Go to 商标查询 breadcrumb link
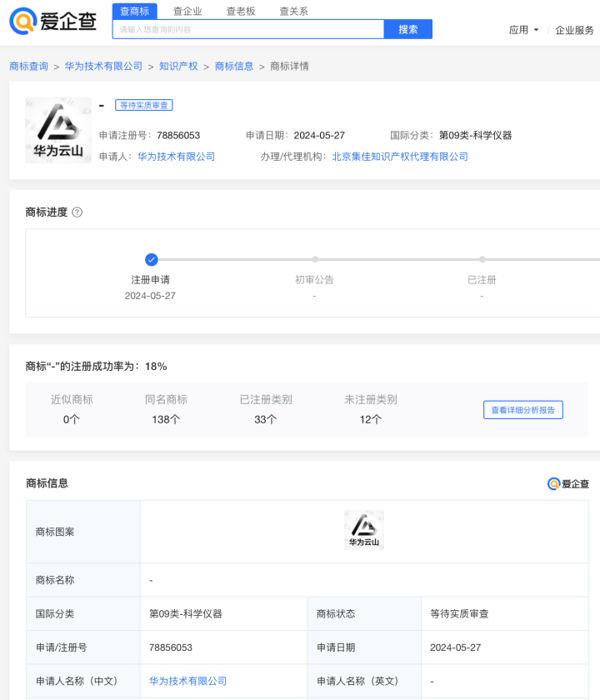Screen dimensions: 600x700 [28, 66]
